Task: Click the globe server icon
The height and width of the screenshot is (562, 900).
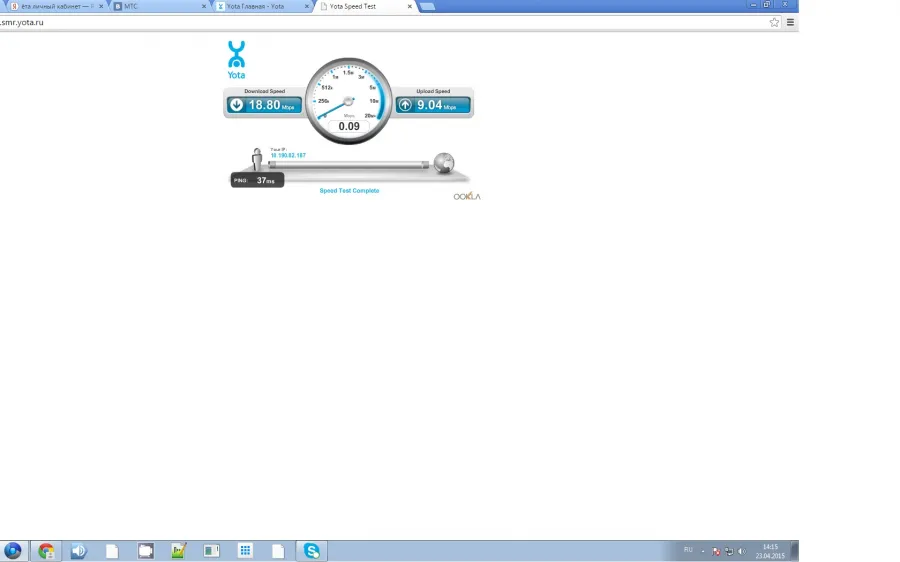Action: (444, 163)
